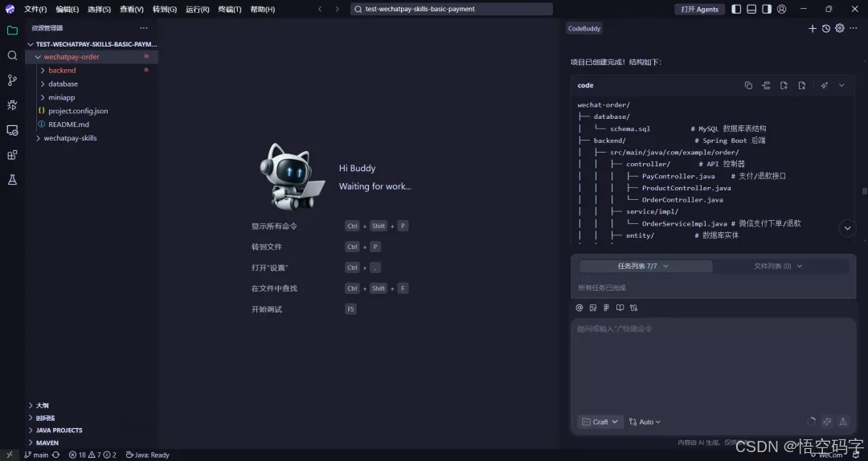
Task: Click the add image icon above chat input
Action: click(593, 308)
